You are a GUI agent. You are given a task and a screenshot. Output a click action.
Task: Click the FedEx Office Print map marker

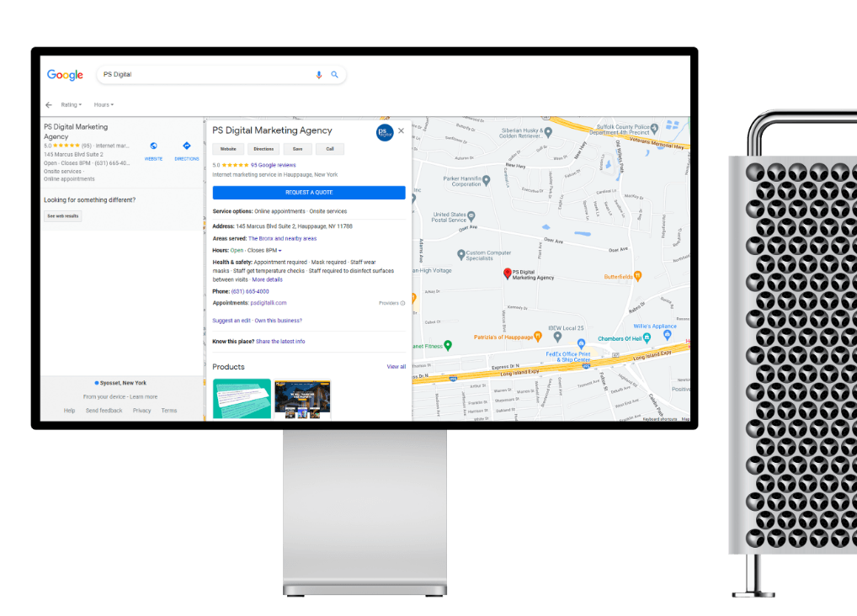(x=581, y=344)
